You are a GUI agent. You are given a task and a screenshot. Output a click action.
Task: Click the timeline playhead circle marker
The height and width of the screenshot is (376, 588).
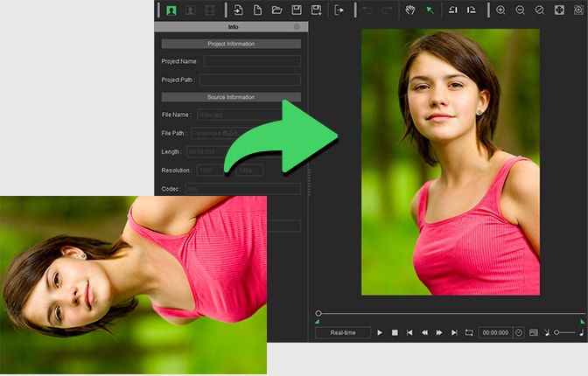click(x=318, y=313)
